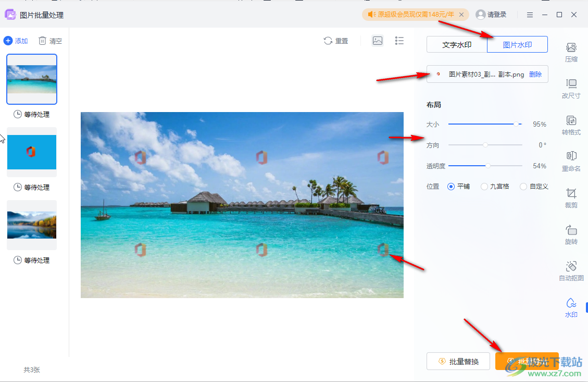
Task: Click the 54% opacity value
Action: coord(540,166)
